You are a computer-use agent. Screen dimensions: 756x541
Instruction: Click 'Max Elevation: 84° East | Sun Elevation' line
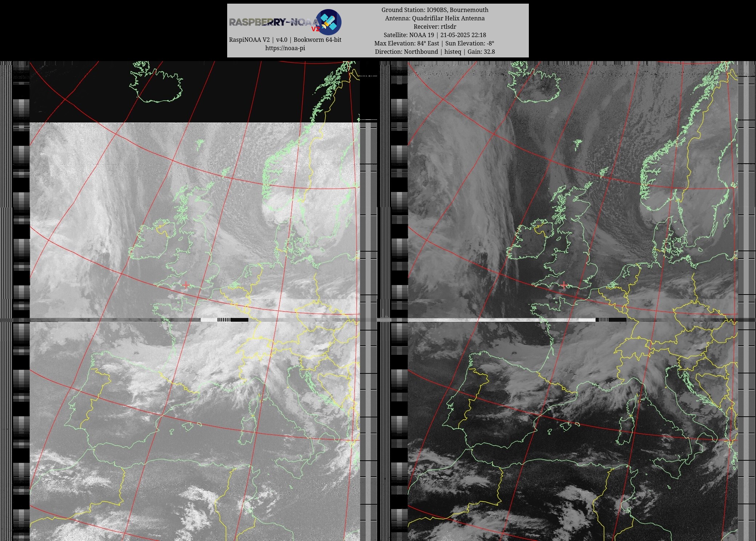pyautogui.click(x=434, y=43)
